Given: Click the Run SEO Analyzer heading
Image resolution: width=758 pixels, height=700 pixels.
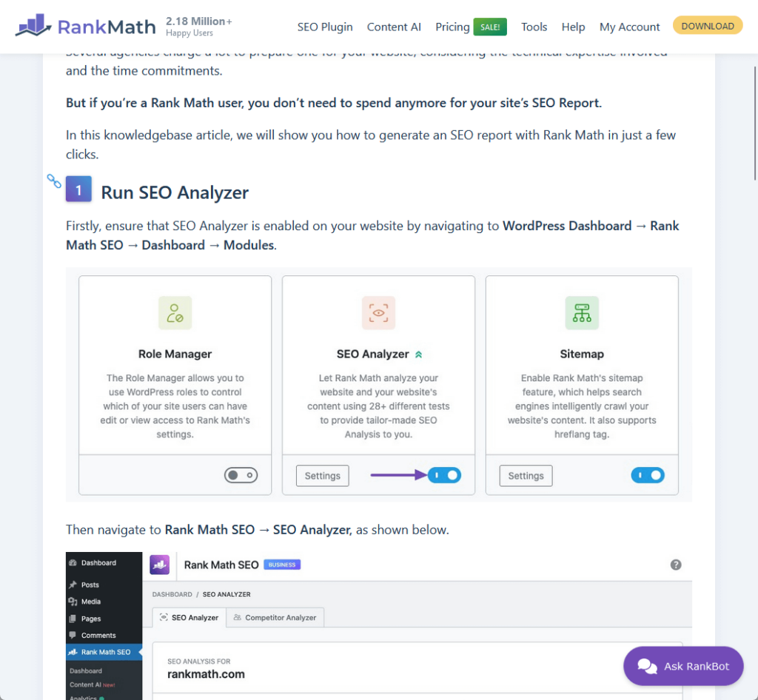Looking at the screenshot, I should (x=175, y=192).
